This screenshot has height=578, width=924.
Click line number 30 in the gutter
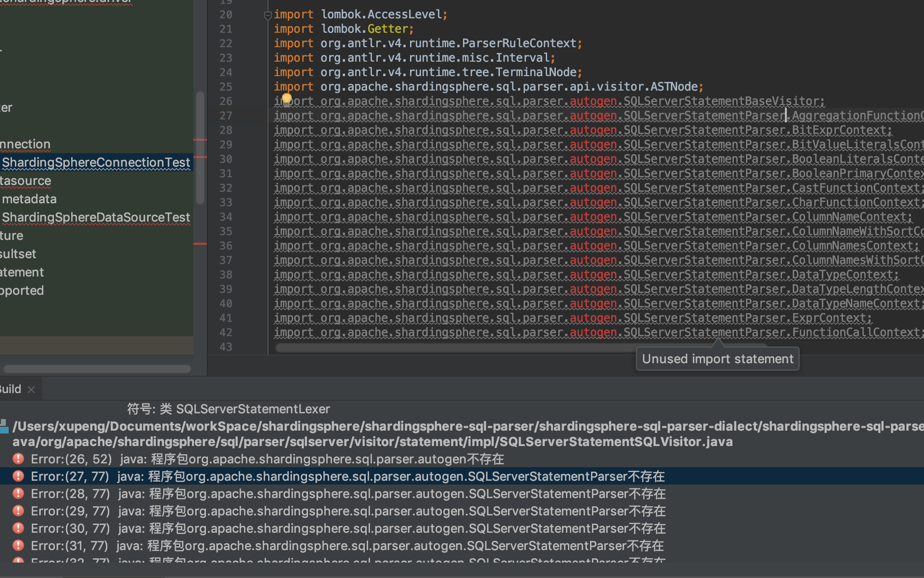[x=226, y=159]
